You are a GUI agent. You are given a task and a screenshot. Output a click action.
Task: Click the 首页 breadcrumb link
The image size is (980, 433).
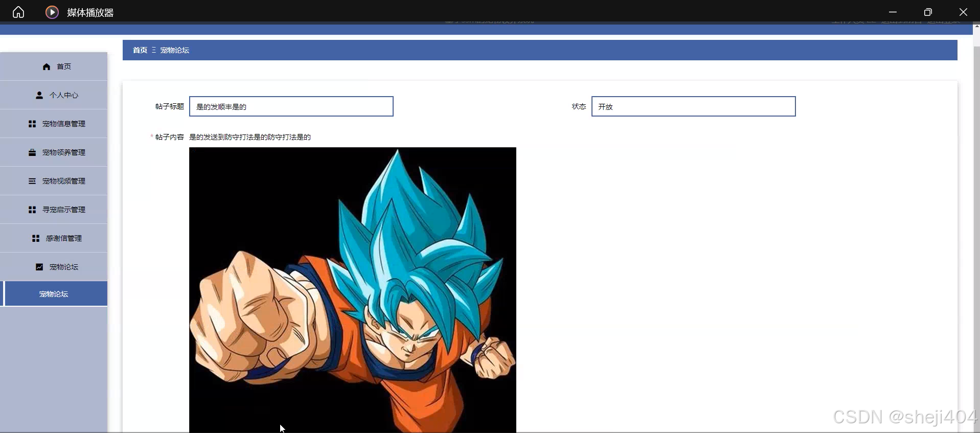[x=140, y=50]
